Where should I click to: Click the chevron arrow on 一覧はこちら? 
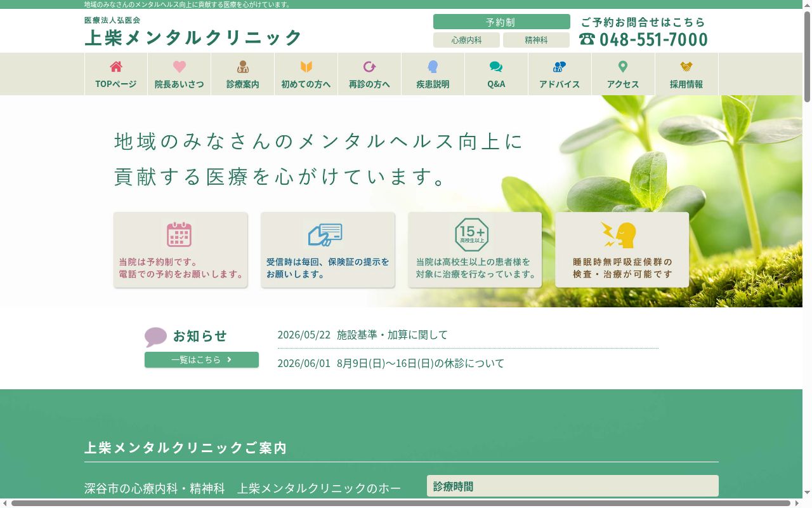[229, 359]
